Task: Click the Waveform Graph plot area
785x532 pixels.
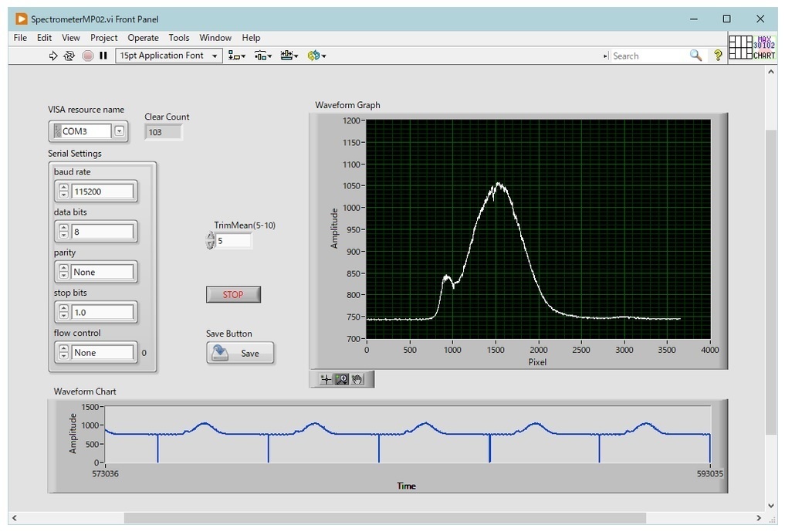Action: (538, 229)
